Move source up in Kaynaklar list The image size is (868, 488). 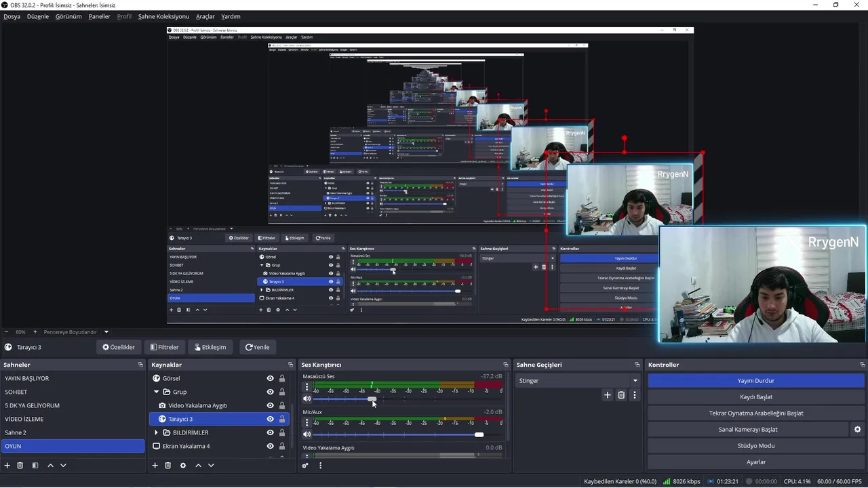pyautogui.click(x=198, y=466)
